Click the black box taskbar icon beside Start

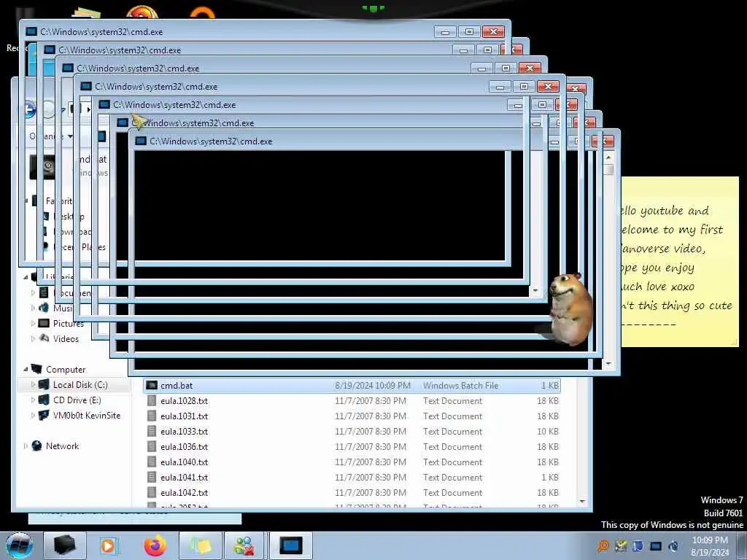pos(65,545)
